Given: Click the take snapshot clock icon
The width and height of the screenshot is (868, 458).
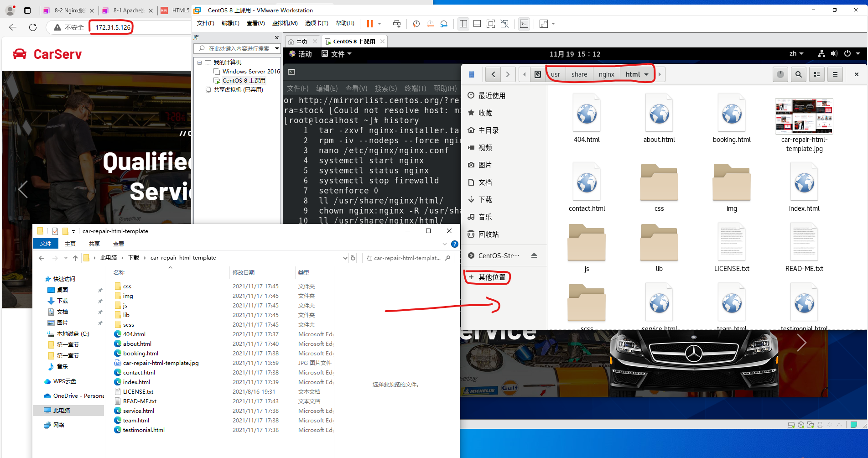Looking at the screenshot, I should click(416, 24).
